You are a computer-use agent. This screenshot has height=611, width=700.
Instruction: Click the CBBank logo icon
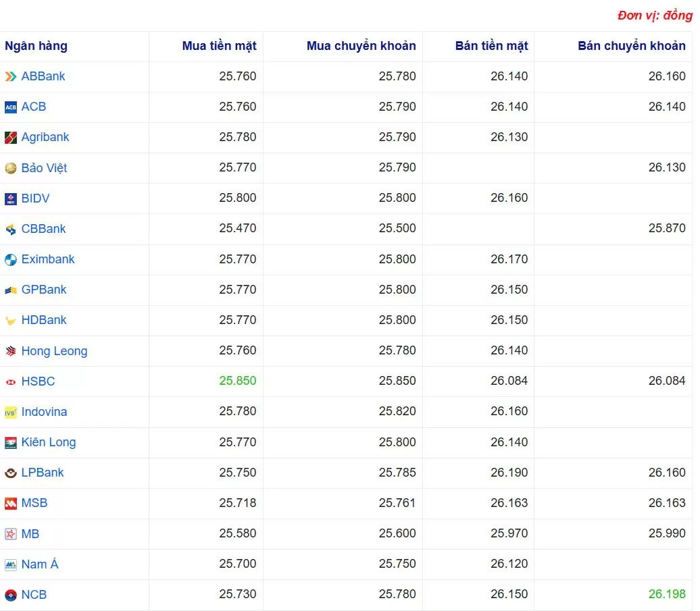point(11,230)
